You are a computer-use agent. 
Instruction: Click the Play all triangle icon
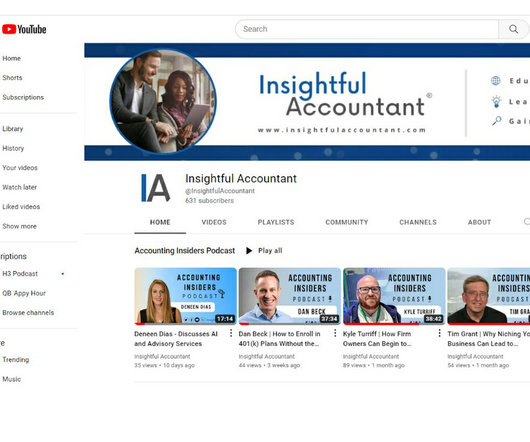[x=249, y=251]
